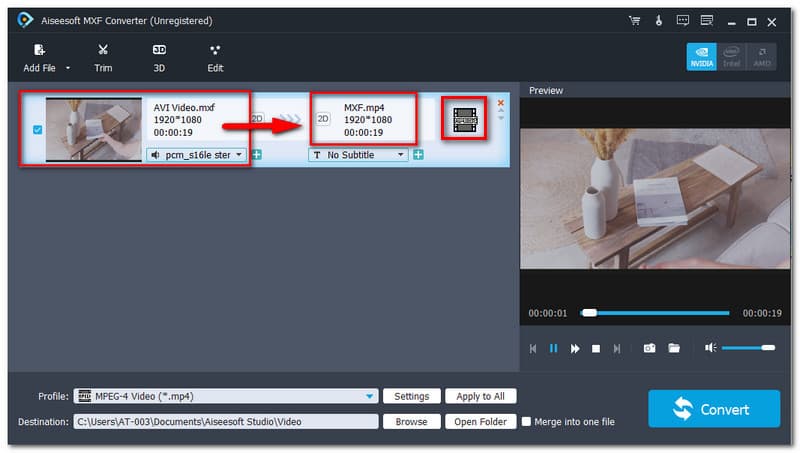Viewport: 800px width, 453px height.
Task: Click the preview video frame
Action: (655, 198)
